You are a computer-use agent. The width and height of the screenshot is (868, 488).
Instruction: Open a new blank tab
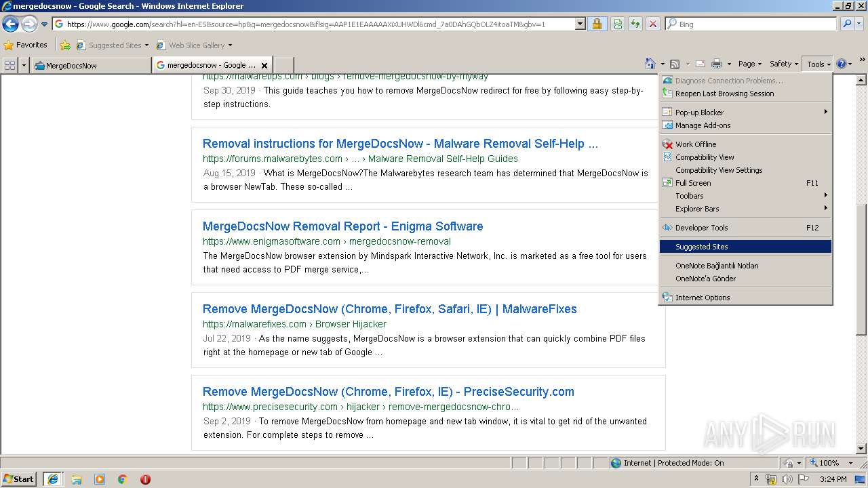pos(283,65)
